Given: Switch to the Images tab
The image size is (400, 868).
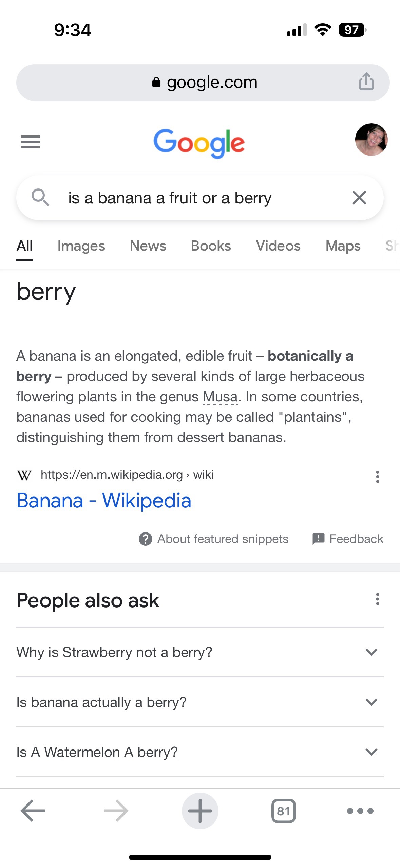Looking at the screenshot, I should tap(81, 246).
